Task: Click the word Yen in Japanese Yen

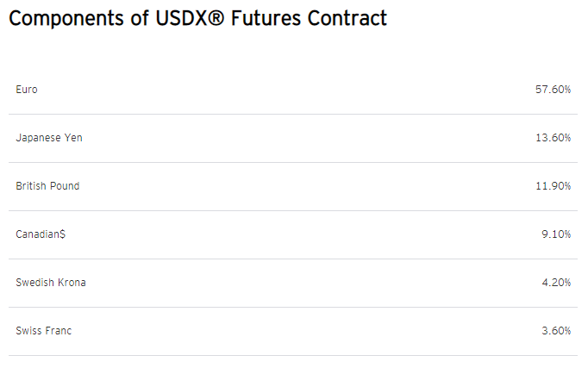Action: pyautogui.click(x=73, y=138)
